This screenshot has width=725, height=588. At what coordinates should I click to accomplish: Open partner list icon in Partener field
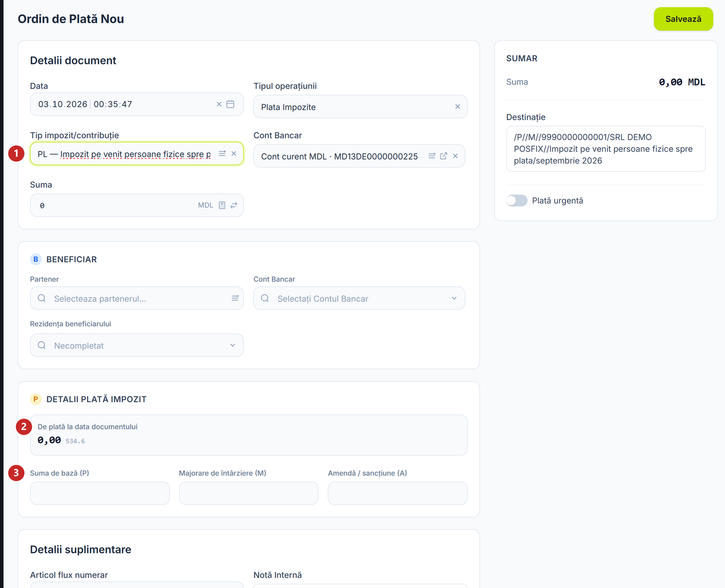(x=235, y=298)
